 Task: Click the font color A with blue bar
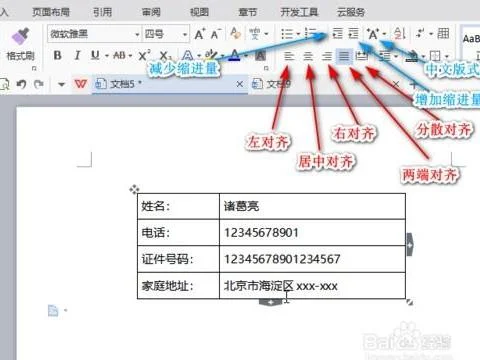[x=235, y=55]
